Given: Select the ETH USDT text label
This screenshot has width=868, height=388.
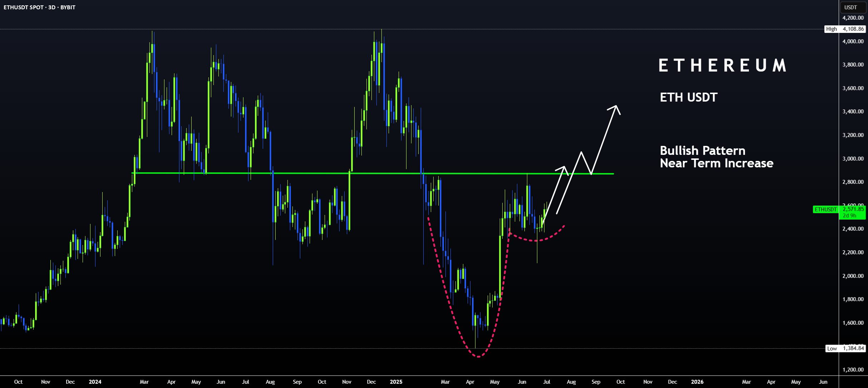Looking at the screenshot, I should point(689,97).
